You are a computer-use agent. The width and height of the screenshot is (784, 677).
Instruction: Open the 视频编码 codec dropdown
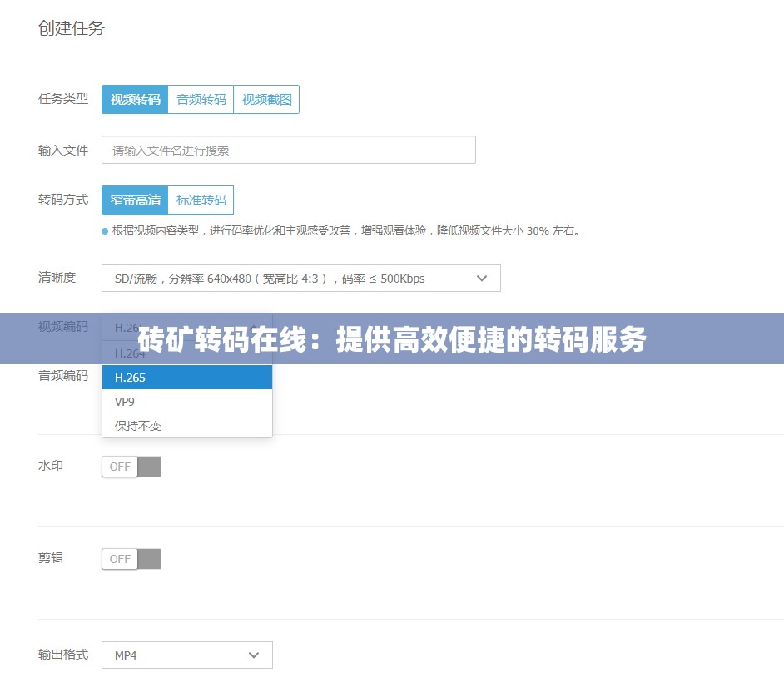[x=186, y=327]
